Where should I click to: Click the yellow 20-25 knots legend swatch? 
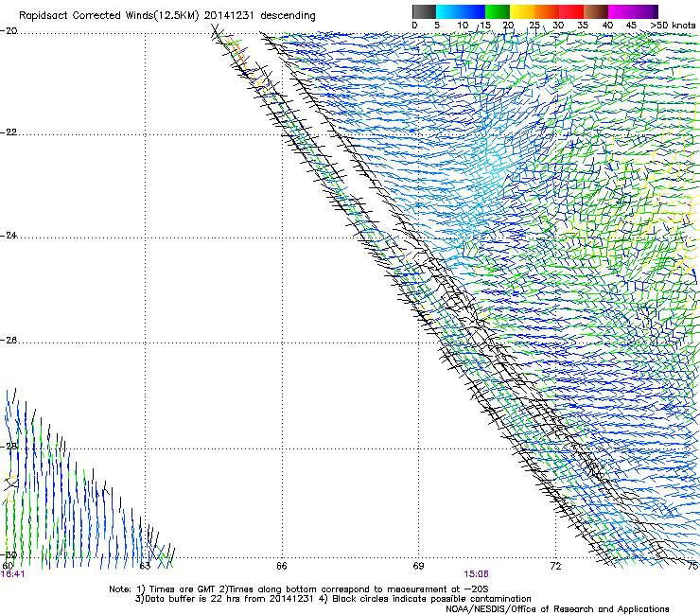click(x=522, y=11)
